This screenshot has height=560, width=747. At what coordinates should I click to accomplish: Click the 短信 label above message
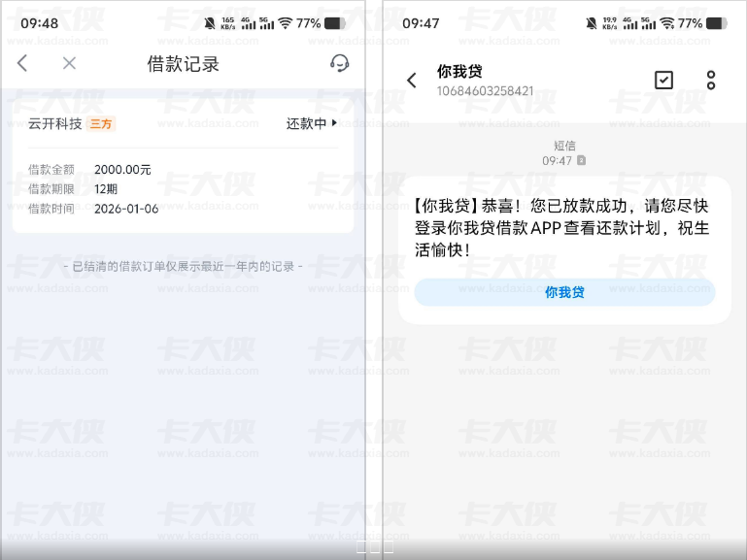click(564, 146)
